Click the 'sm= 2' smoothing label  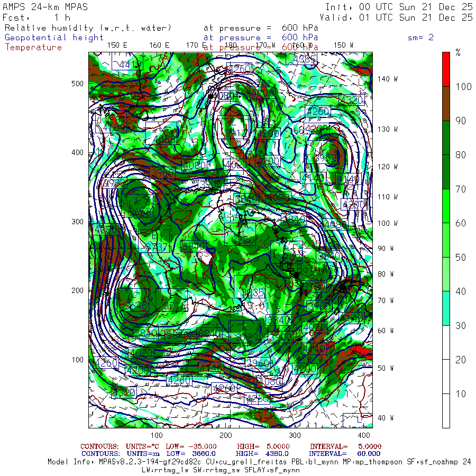tap(420, 38)
